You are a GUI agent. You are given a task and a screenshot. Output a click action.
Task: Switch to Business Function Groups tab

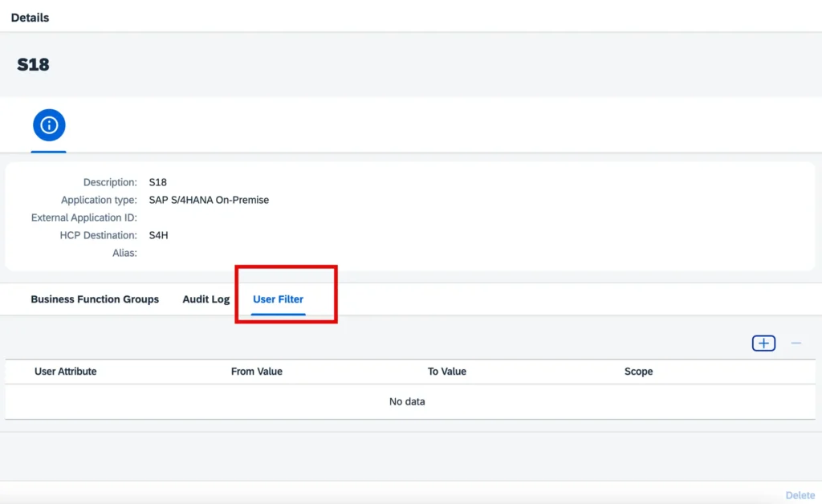click(x=95, y=299)
